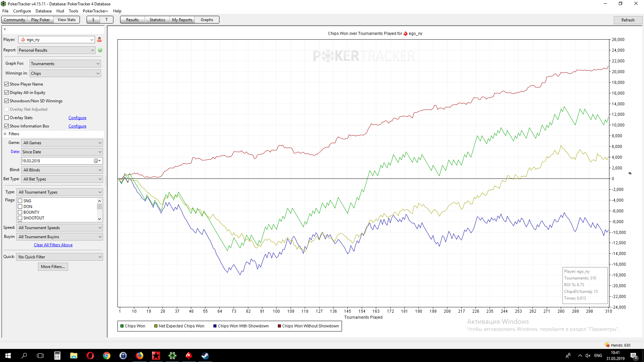Open Google Chrome from the taskbar
644x362 pixels.
(x=107, y=356)
